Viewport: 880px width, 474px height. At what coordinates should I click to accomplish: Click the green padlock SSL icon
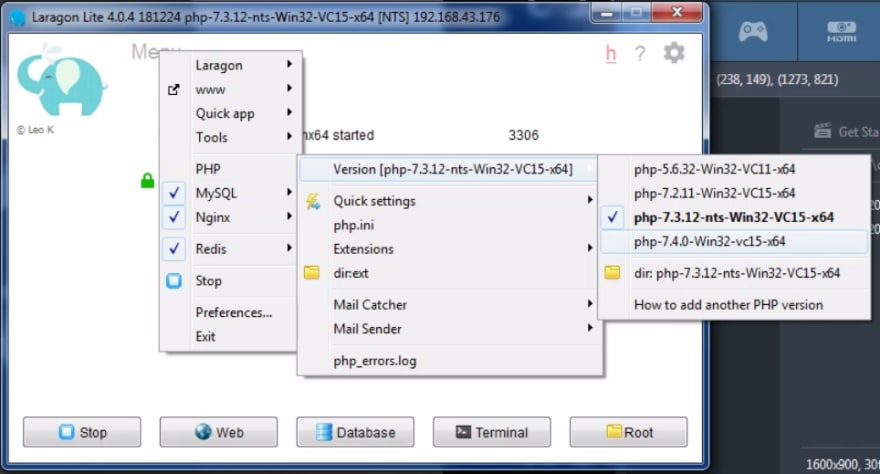click(x=147, y=180)
